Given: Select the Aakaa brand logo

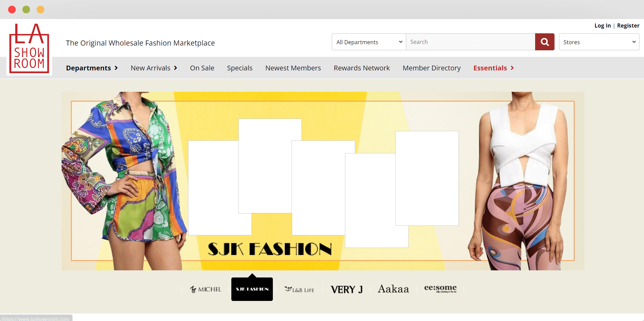Looking at the screenshot, I should pyautogui.click(x=393, y=289).
